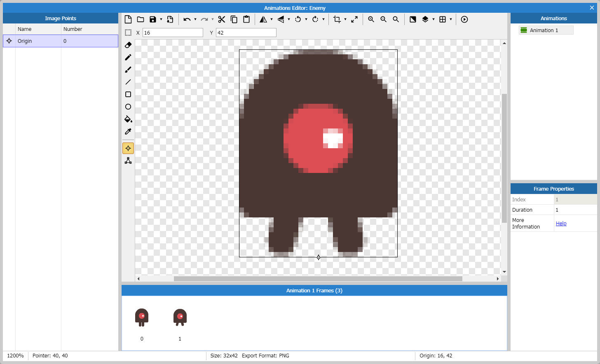Viewport: 600px width, 364px height.
Task: Choose the Ellipse drawing tool
Action: click(128, 107)
